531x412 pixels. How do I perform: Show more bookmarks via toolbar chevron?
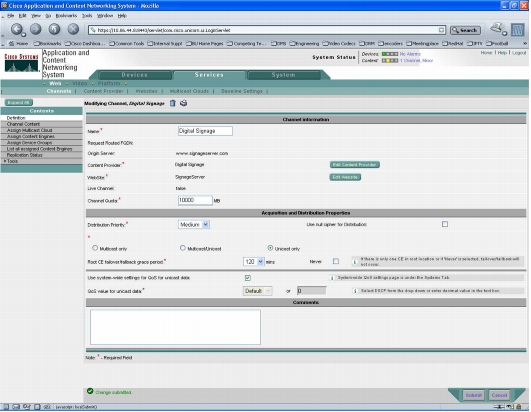point(525,43)
